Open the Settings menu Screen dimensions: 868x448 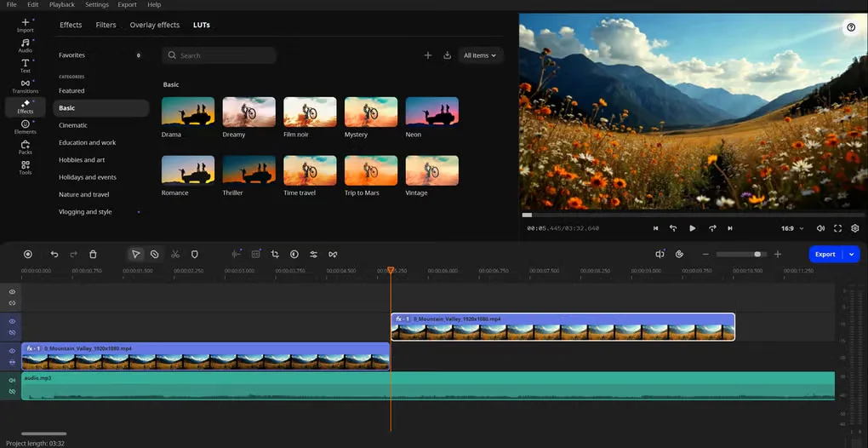click(97, 4)
